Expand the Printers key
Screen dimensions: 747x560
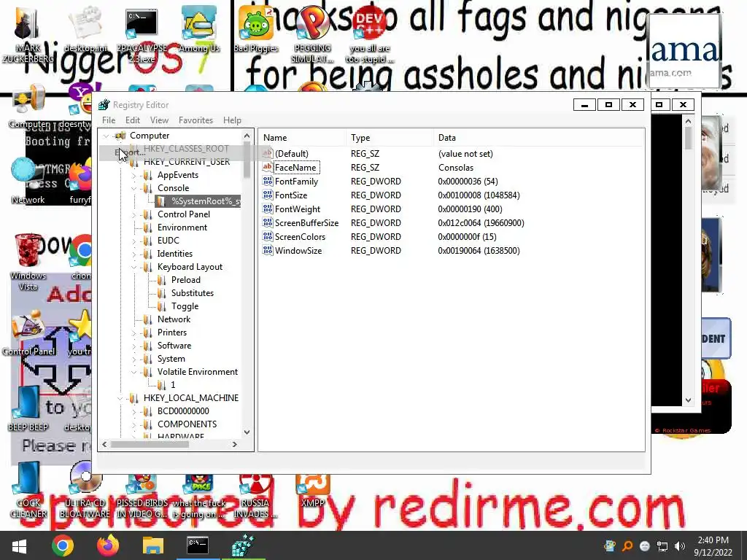click(x=134, y=332)
